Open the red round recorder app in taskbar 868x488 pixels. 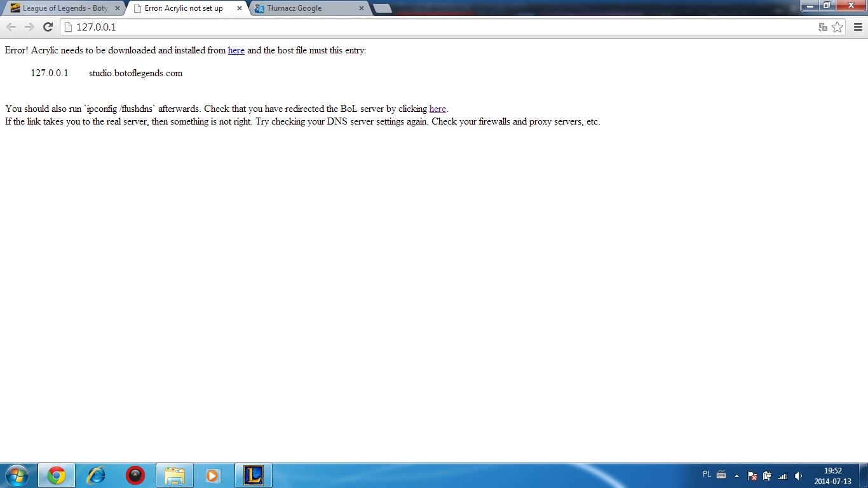(135, 475)
